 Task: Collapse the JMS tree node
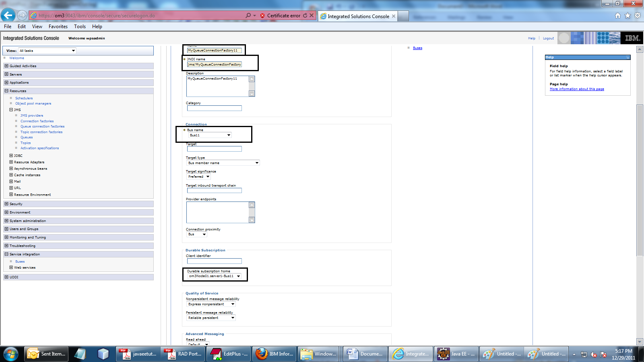pos(11,109)
